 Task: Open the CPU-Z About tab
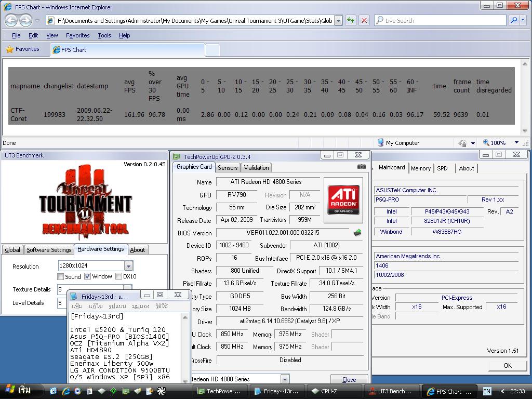[467, 168]
